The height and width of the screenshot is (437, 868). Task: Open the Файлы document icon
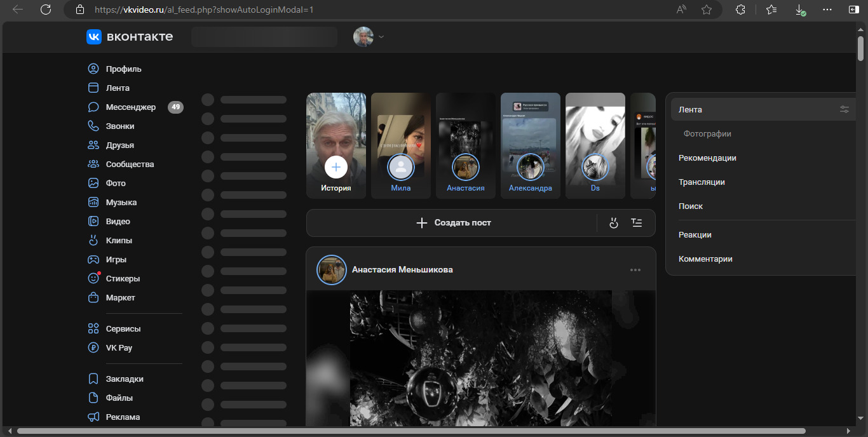coord(93,398)
